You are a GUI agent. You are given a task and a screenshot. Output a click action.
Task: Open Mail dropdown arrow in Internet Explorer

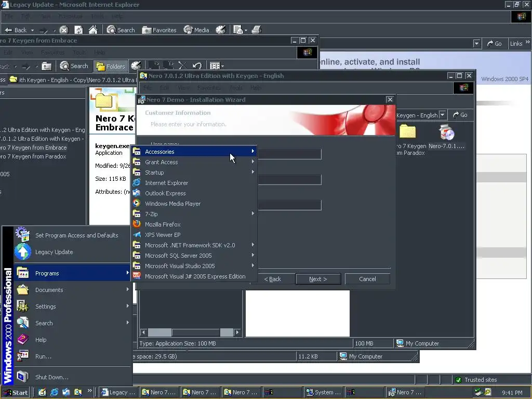tap(246, 30)
